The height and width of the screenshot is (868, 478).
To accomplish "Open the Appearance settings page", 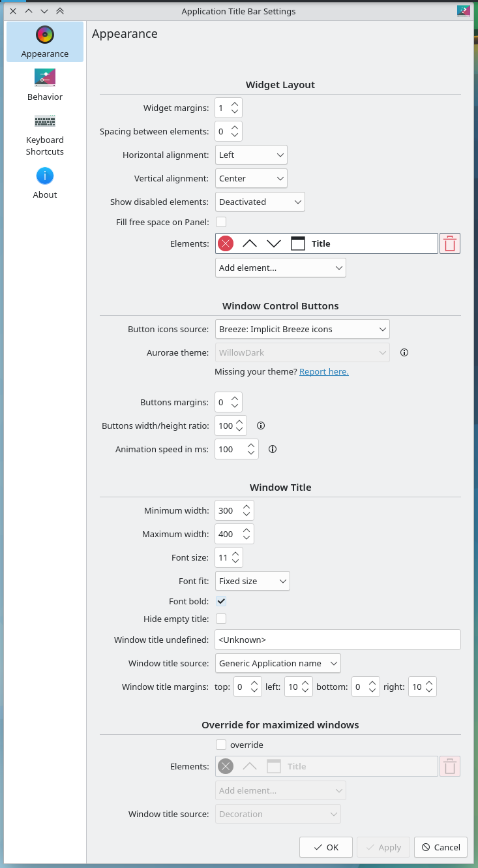I will 45,42.
